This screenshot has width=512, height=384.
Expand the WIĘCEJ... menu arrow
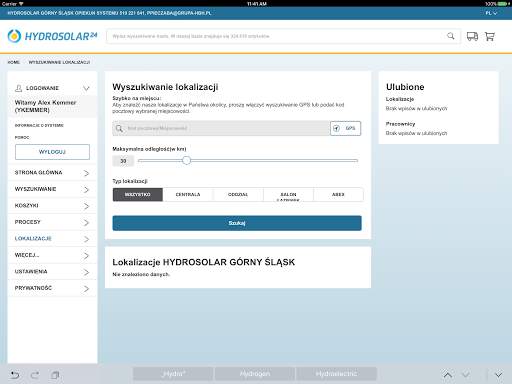[x=86, y=256]
